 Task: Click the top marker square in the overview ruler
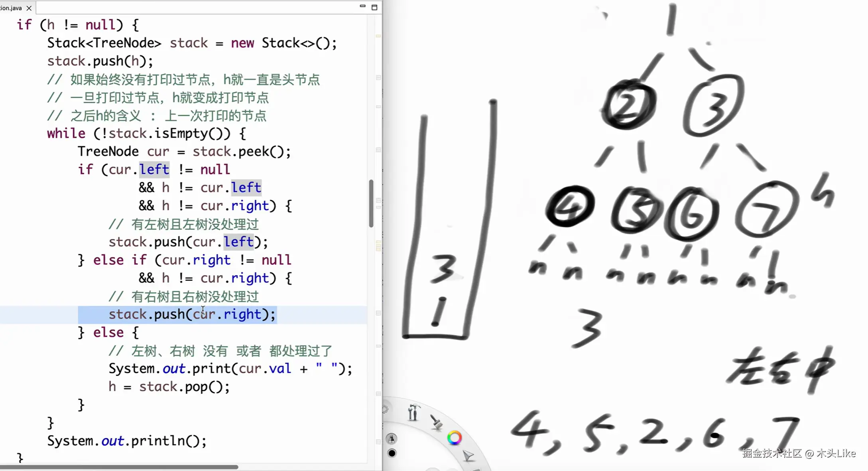pos(378,35)
